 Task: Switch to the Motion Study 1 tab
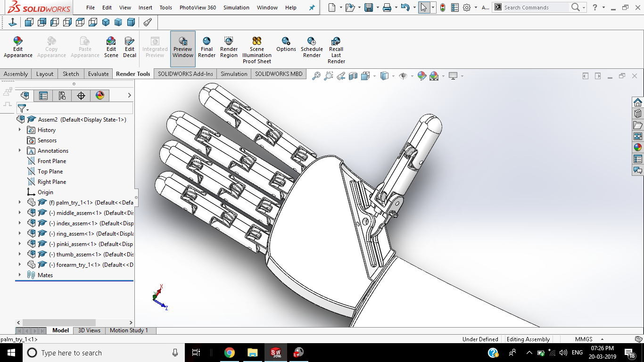tap(129, 330)
